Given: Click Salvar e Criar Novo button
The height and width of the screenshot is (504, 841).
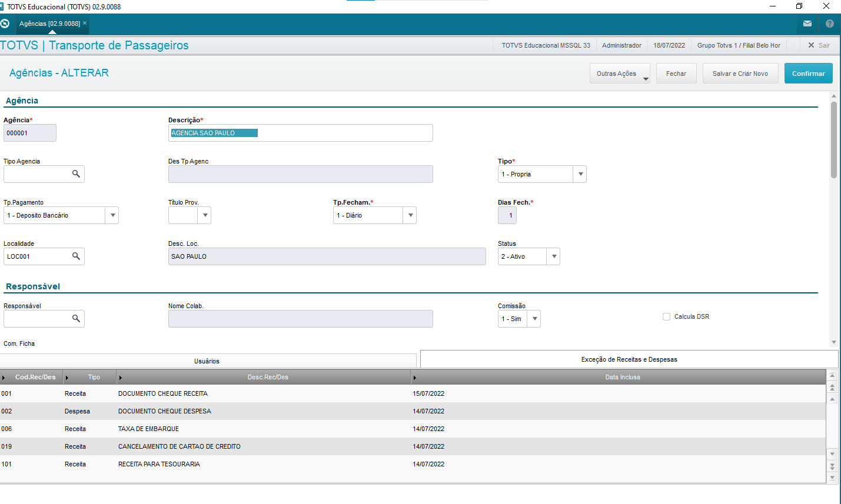Looking at the screenshot, I should [740, 74].
